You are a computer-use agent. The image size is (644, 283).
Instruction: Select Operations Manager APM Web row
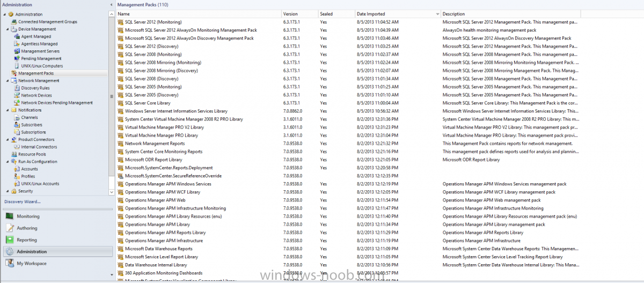[x=348, y=200]
